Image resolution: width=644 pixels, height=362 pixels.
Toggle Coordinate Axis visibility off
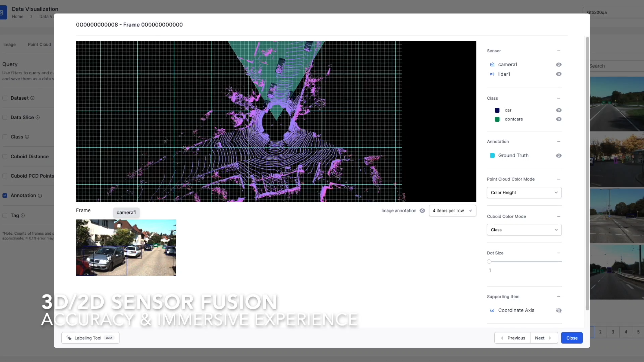(x=558, y=310)
